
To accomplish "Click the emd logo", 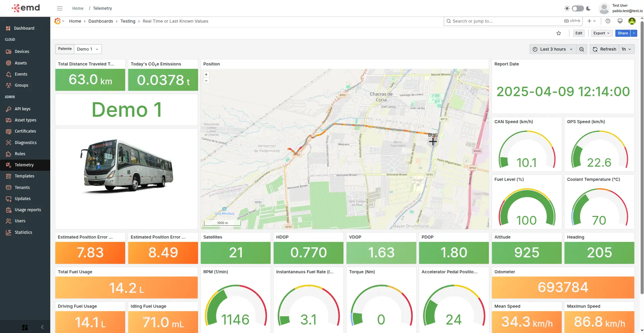I will (26, 8).
